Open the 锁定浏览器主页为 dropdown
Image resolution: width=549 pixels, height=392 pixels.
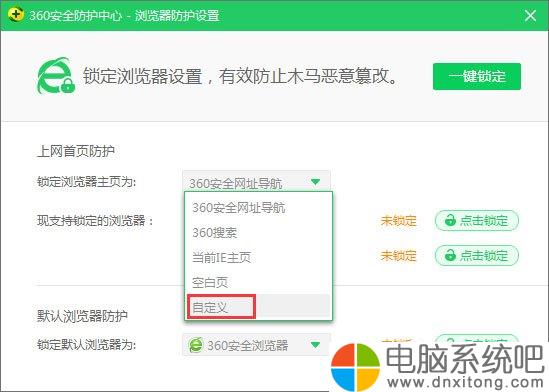pyautogui.click(x=256, y=181)
